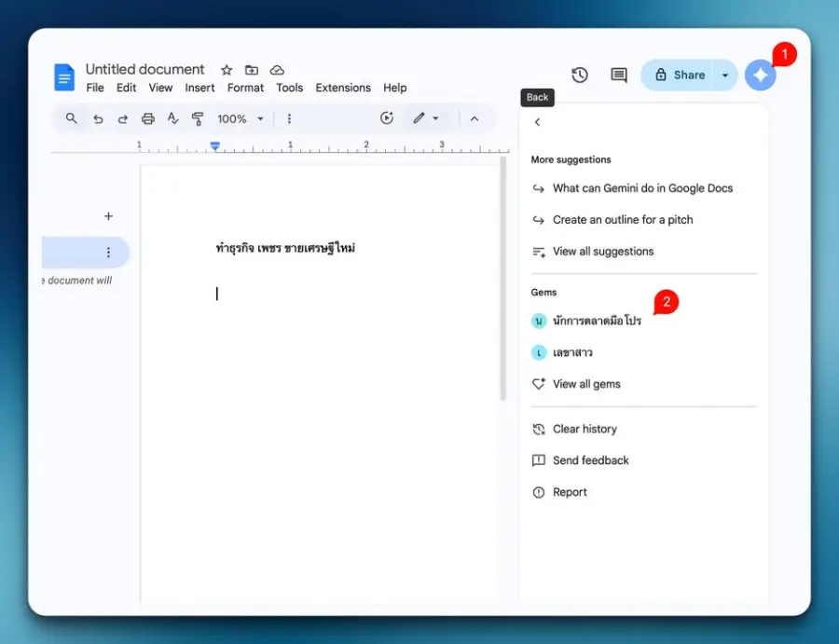Click the document vertical scrollbar
839x644 pixels.
(x=502, y=278)
